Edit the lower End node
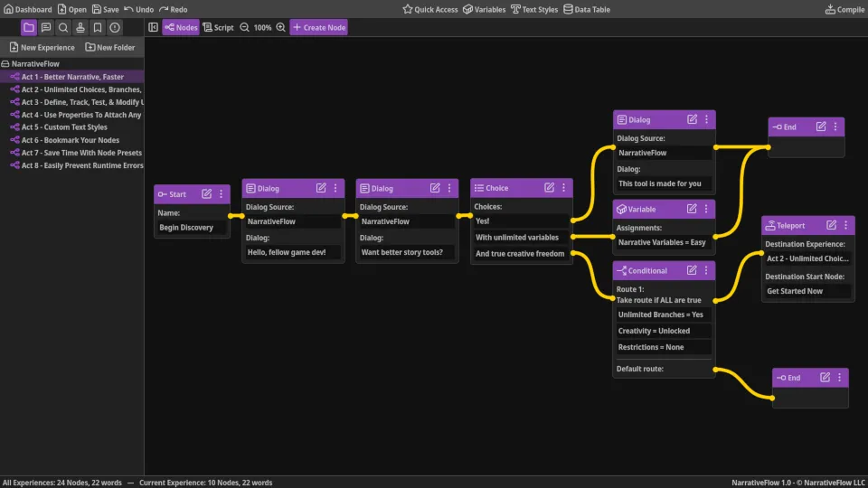The width and height of the screenshot is (868, 488). (x=825, y=377)
